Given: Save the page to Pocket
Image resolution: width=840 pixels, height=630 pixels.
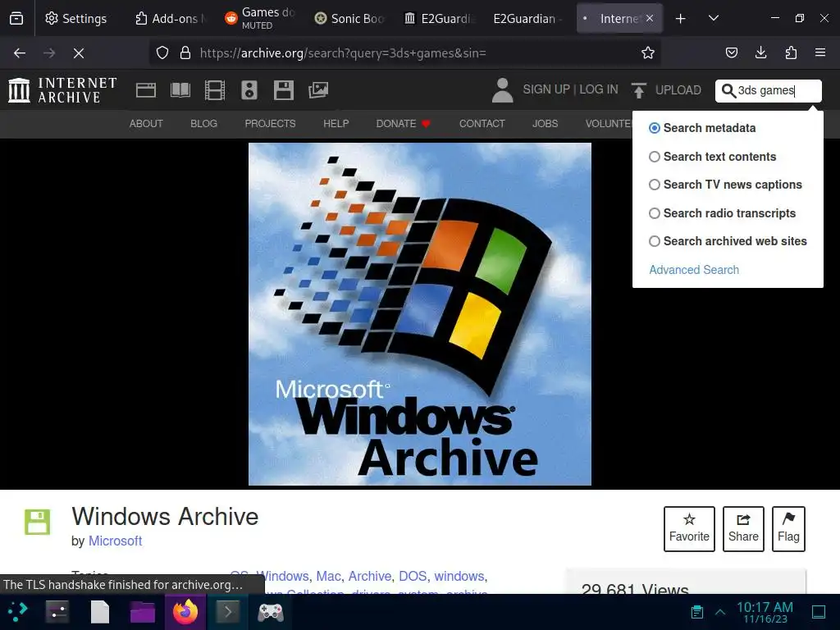Looking at the screenshot, I should (731, 52).
